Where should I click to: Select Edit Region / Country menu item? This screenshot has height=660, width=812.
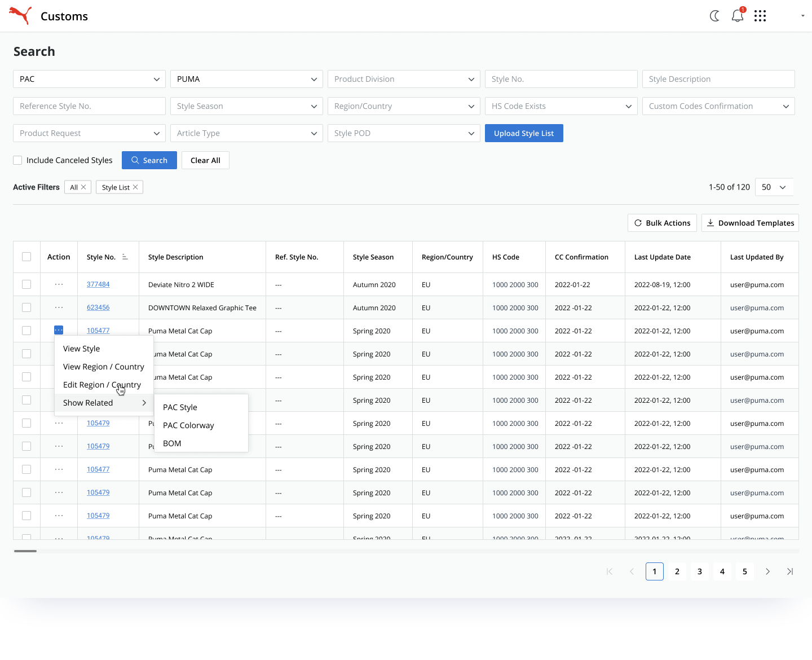(x=102, y=385)
